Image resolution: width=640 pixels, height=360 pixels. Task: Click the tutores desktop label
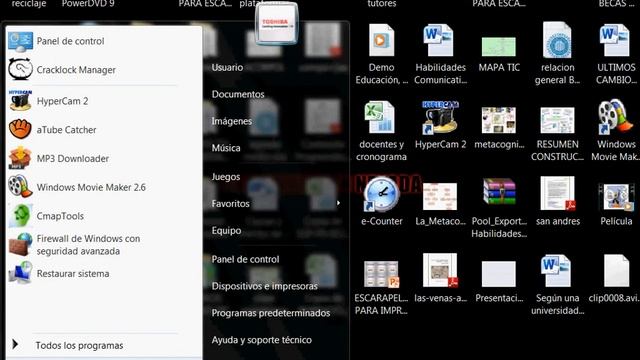pyautogui.click(x=382, y=4)
